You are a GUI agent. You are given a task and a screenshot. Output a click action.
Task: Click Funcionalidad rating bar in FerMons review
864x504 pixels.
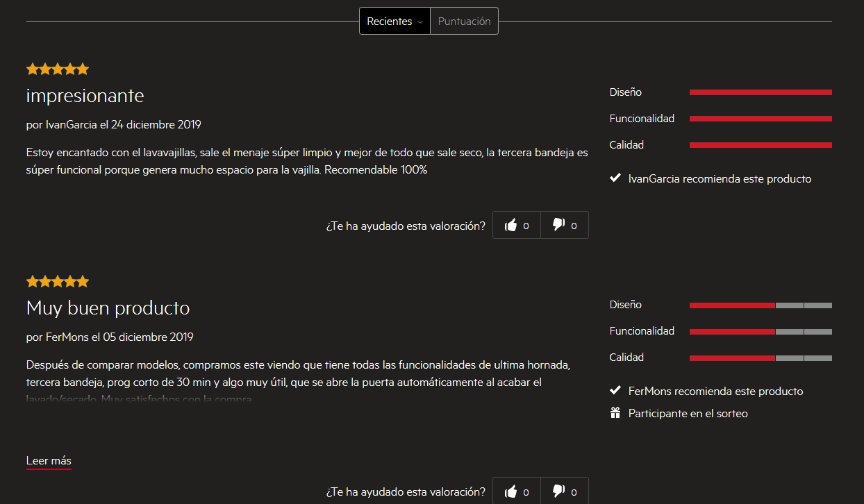[x=761, y=331]
